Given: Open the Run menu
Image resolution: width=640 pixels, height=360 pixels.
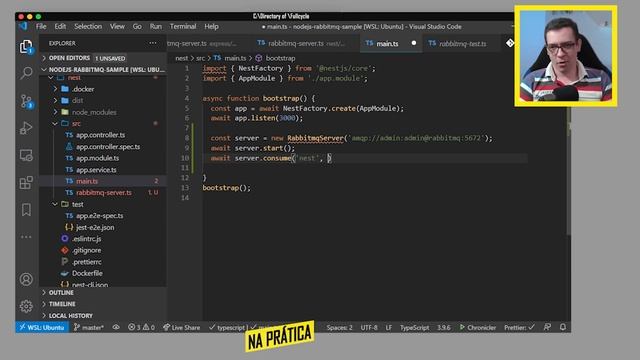Looking at the screenshot, I should click(x=156, y=27).
